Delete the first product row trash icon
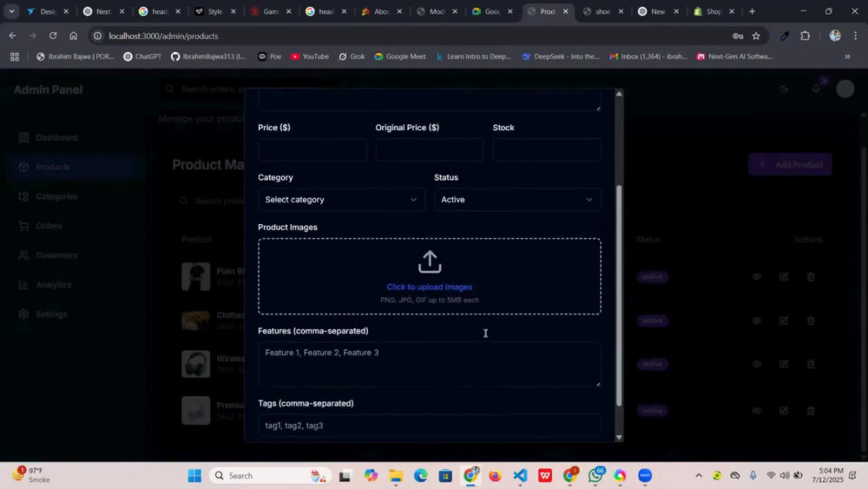The image size is (868, 489). pyautogui.click(x=811, y=276)
